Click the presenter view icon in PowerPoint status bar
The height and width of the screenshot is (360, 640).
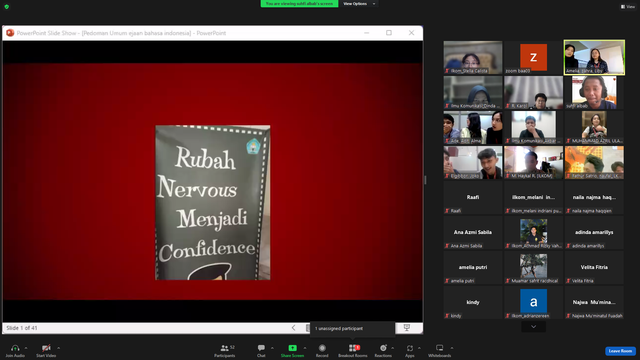[407, 328]
